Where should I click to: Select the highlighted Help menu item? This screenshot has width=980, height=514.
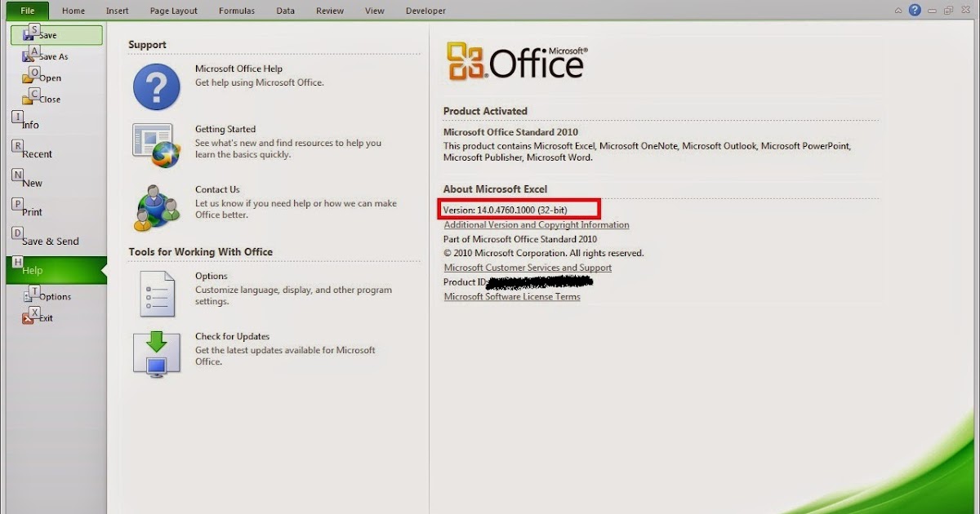click(x=56, y=270)
